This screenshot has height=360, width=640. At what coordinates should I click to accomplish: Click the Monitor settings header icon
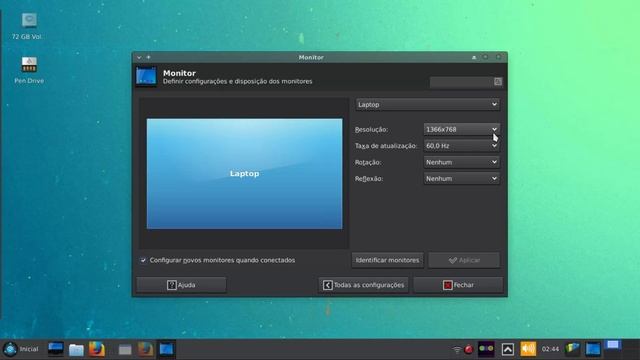146,76
